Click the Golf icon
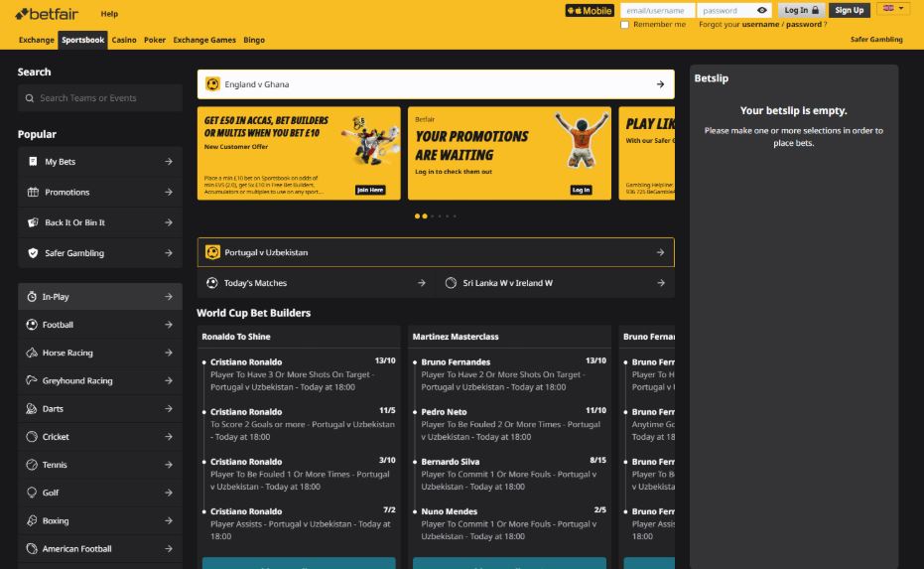The height and width of the screenshot is (569, 924). (x=32, y=493)
